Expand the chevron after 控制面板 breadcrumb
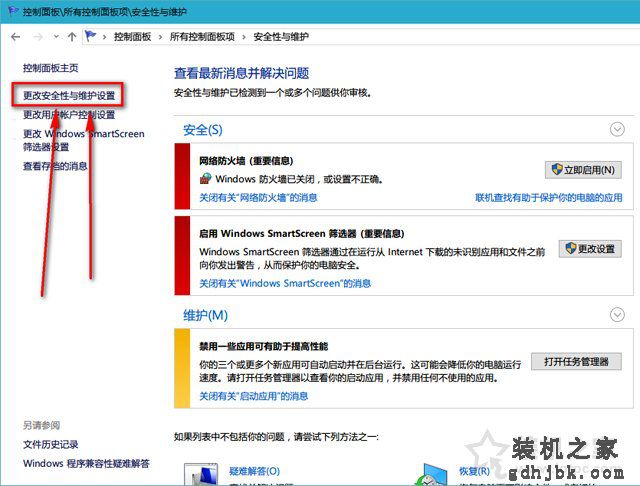640x486 pixels. coord(160,38)
